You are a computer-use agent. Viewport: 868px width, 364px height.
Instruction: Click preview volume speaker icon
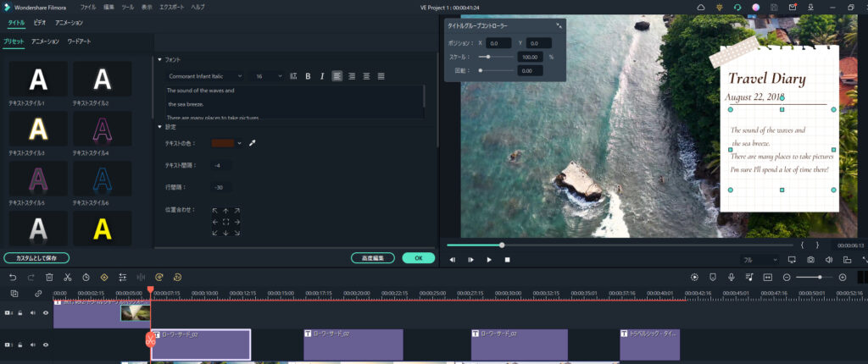coord(829,259)
